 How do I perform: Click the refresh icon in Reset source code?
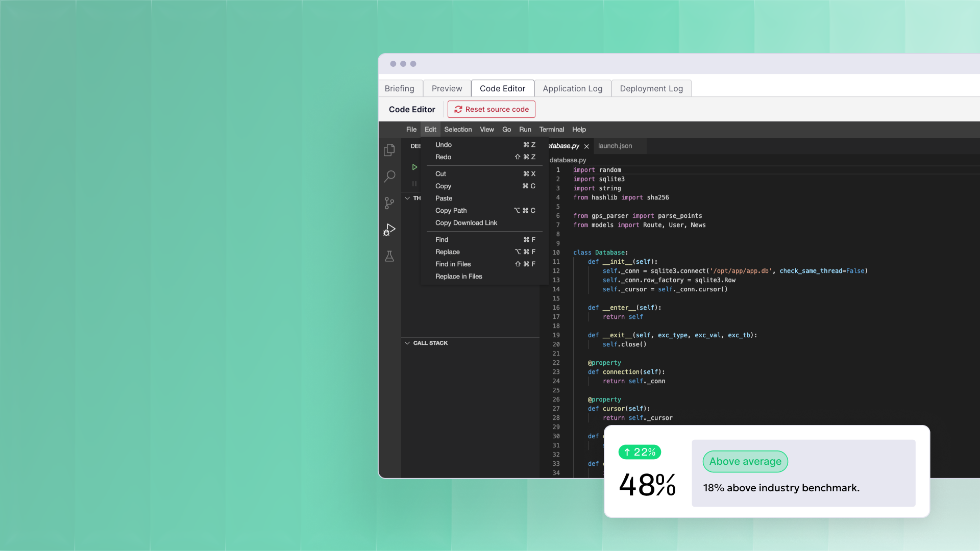[458, 109]
